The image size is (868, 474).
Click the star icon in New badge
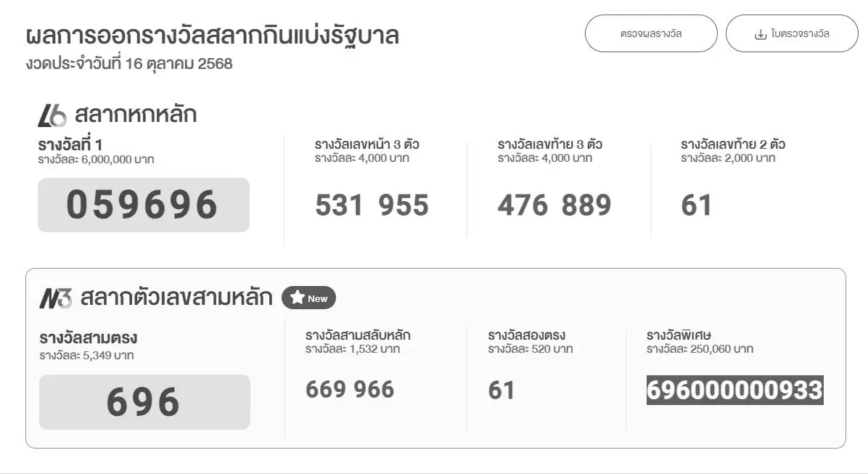[x=296, y=298]
